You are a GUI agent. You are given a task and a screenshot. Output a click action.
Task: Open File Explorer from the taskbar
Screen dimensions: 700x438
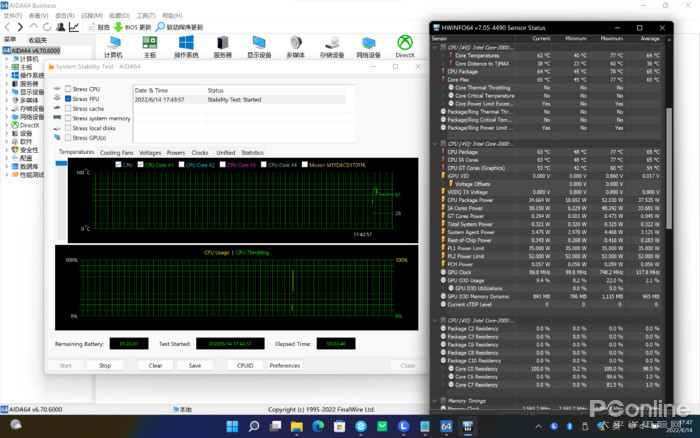296,426
